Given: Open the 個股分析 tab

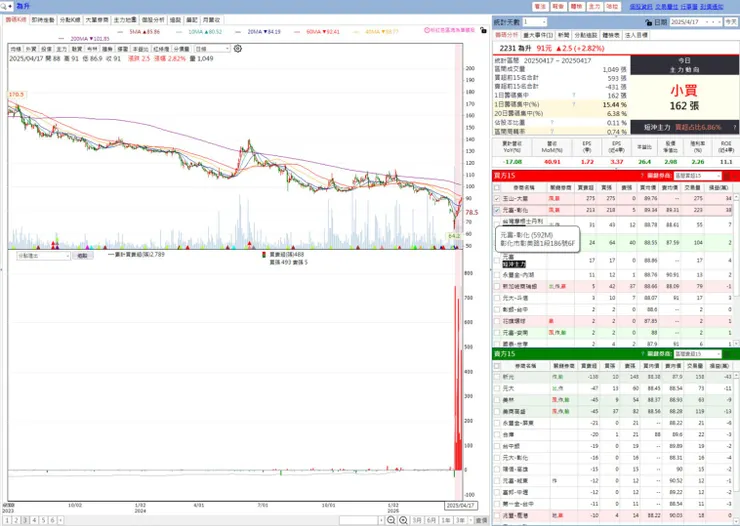Looking at the screenshot, I should pos(153,20).
